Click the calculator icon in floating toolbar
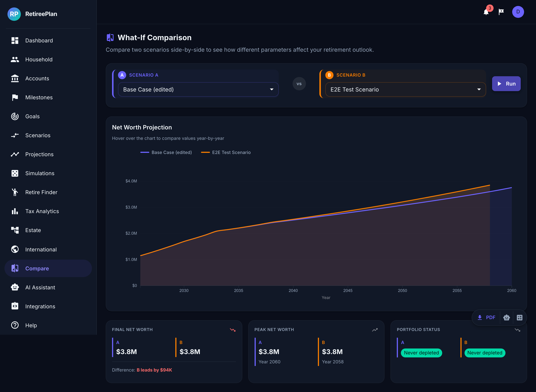The width and height of the screenshot is (536, 392). point(519,317)
